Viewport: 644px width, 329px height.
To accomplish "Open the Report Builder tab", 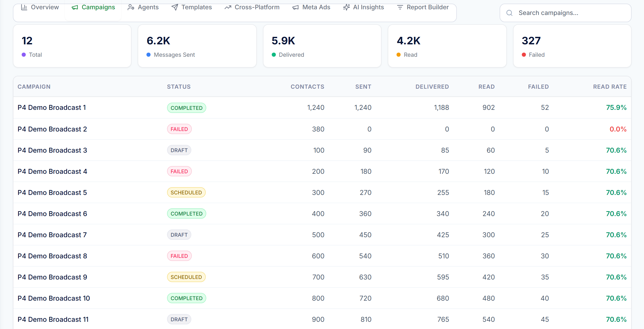I will point(423,7).
